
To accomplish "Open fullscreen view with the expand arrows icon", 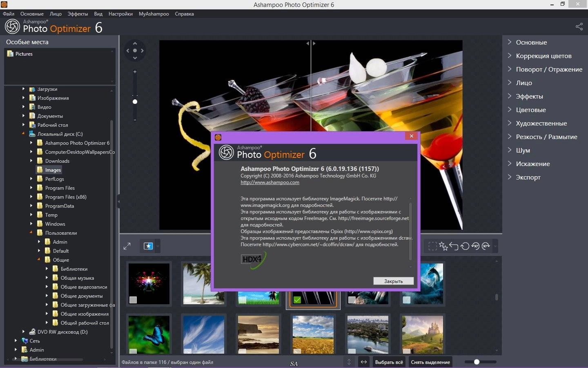I will 127,246.
